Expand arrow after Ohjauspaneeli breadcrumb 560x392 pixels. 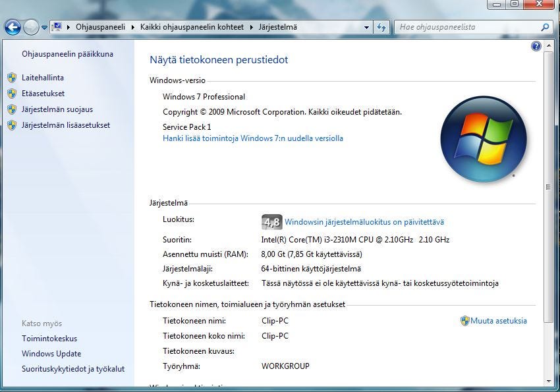[x=133, y=27]
